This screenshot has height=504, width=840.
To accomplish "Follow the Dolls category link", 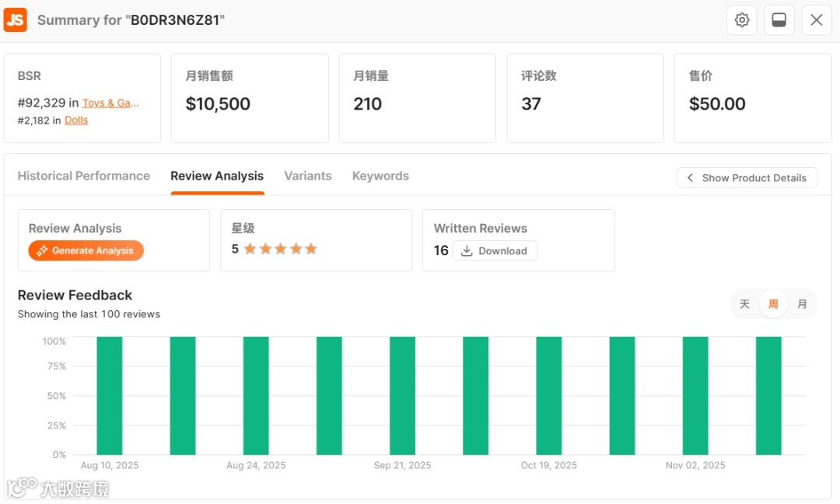I will coord(76,120).
